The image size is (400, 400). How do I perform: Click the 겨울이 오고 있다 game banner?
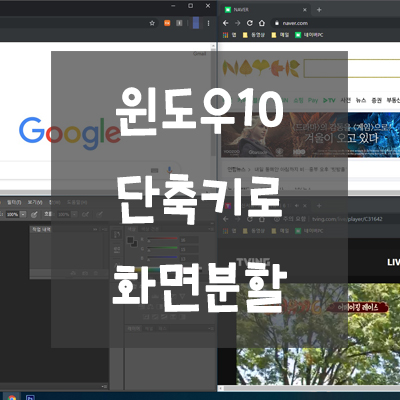[x=311, y=135]
